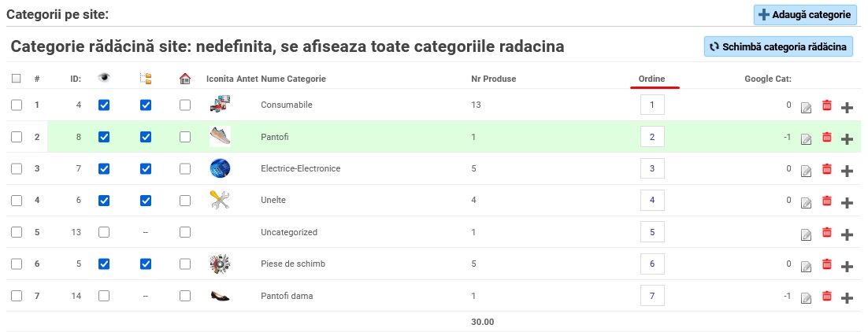Tick the select-all checkbox in table header

click(16, 79)
